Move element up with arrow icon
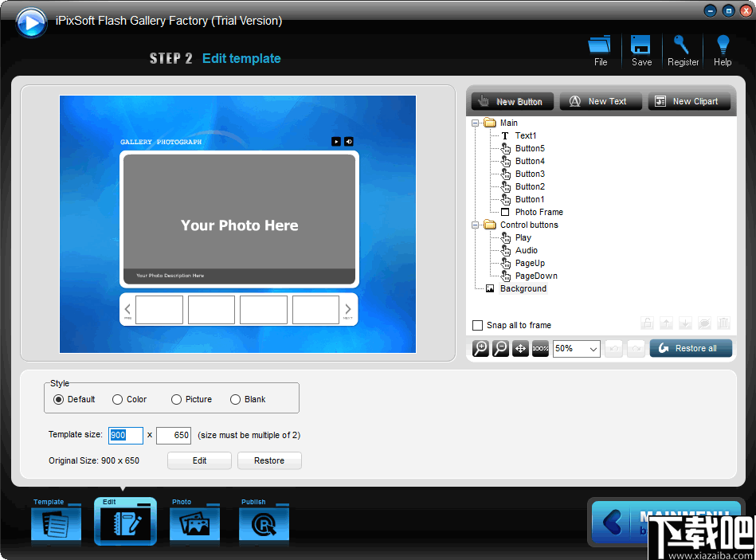This screenshot has height=560, width=756. coord(666,323)
